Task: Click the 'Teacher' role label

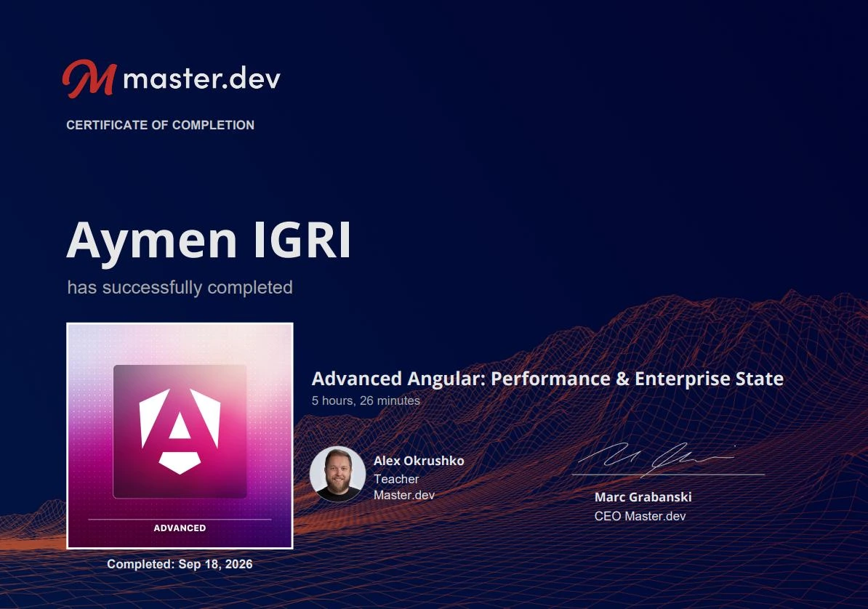Action: [396, 479]
